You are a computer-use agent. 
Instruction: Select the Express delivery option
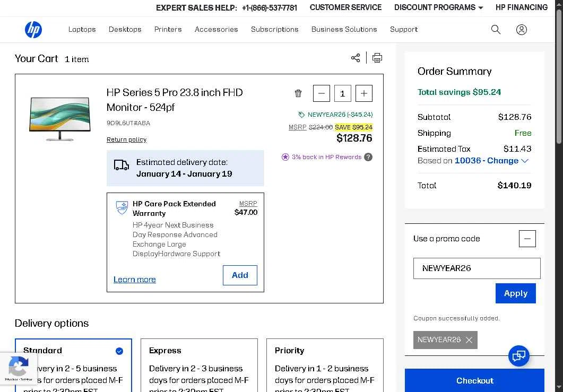(x=199, y=365)
